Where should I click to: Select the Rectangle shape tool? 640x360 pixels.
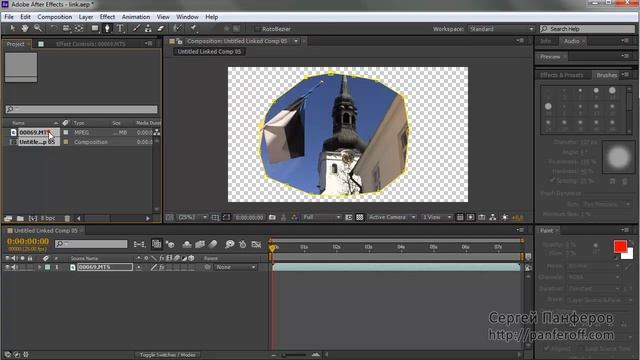pyautogui.click(x=95, y=28)
